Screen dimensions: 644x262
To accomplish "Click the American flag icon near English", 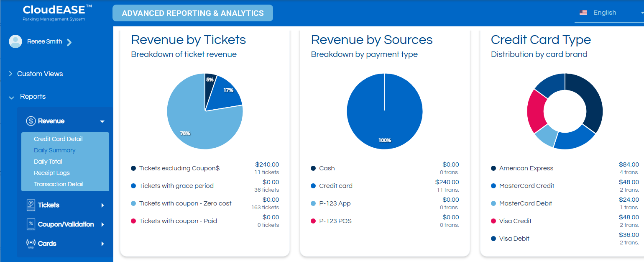I will coord(583,13).
